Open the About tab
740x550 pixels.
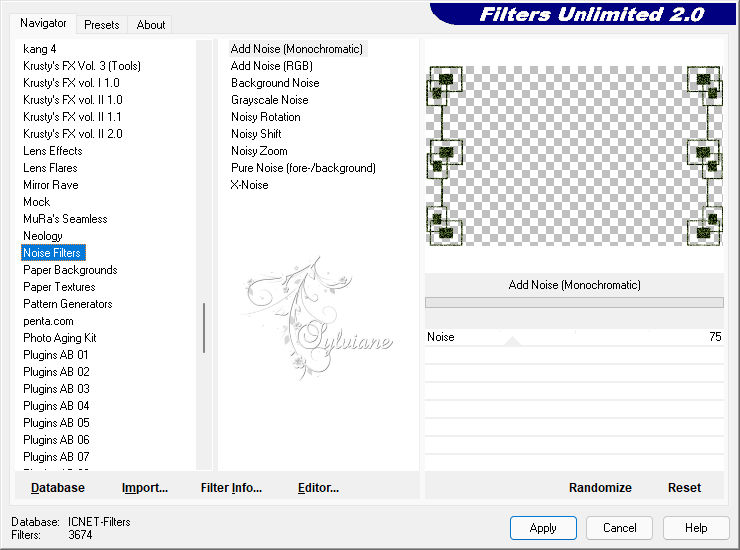coord(151,25)
